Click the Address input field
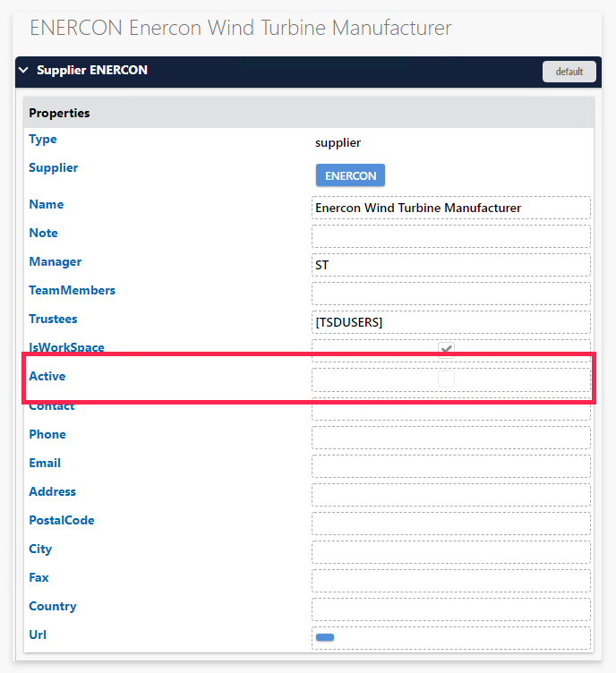616x673 pixels. point(451,495)
